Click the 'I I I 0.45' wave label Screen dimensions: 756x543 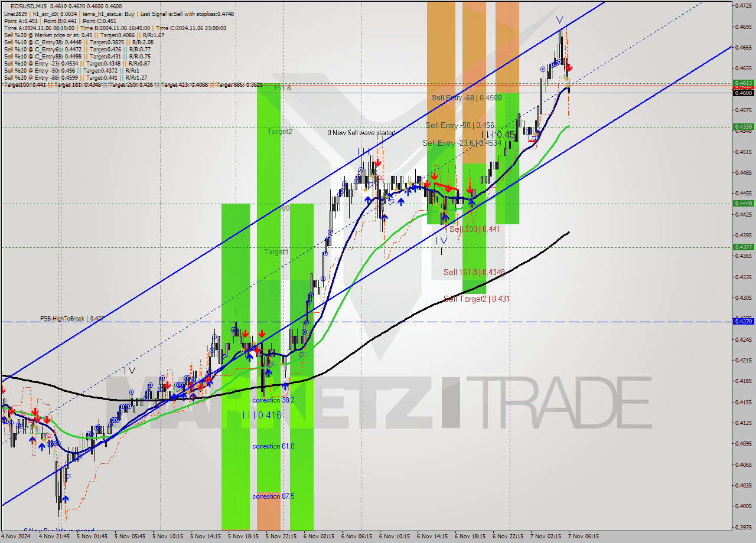pyautogui.click(x=497, y=135)
